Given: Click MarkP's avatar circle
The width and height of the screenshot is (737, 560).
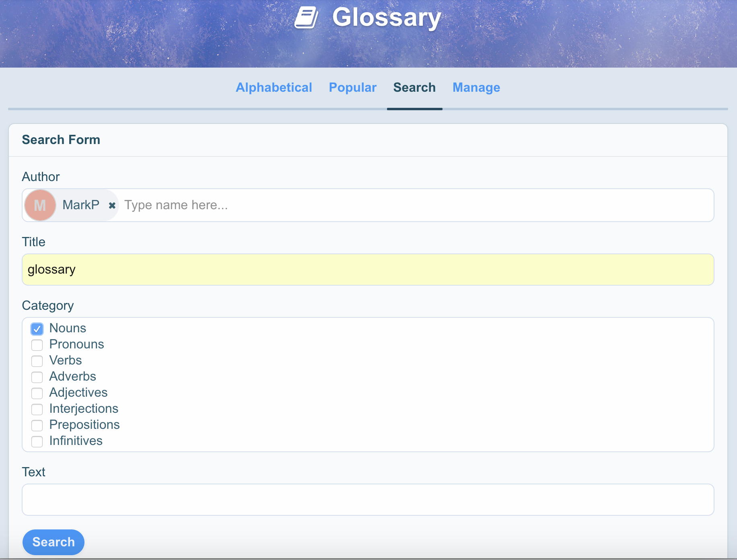Looking at the screenshot, I should (40, 205).
